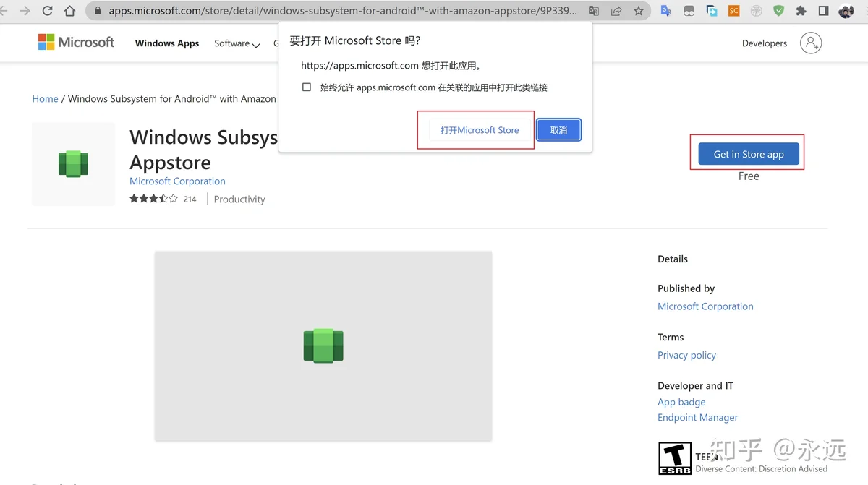Click the share page icon in address bar
Screen dimensions: 868x485
[616, 11]
